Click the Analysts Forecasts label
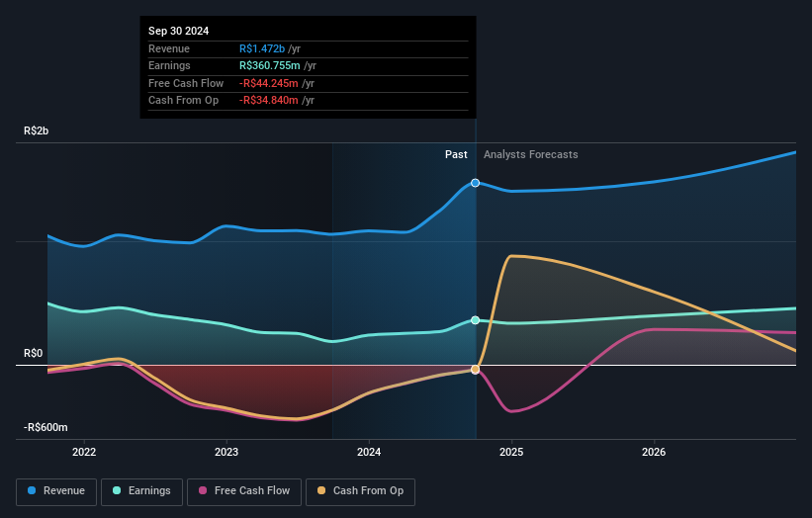Screen dimensions: 812x518 531,154
